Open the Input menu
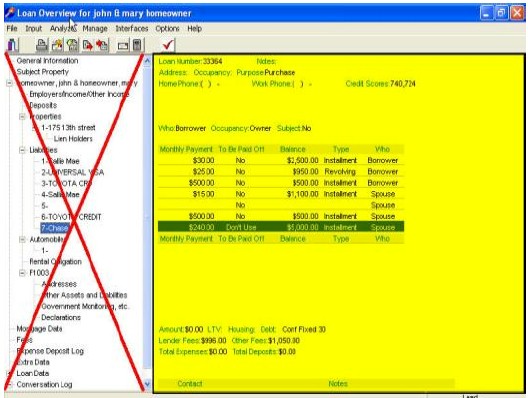The image size is (528, 398). (x=34, y=29)
